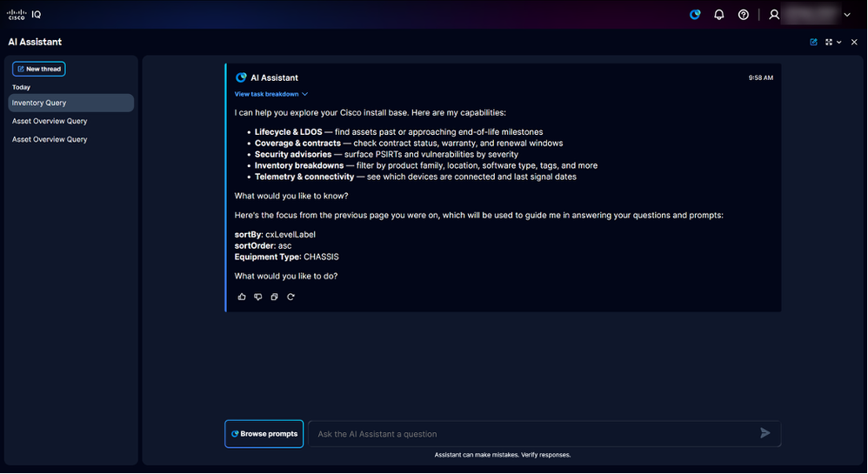868x474 pixels.
Task: Click the Telemetry & connectivity bullet text
Action: coord(415,177)
